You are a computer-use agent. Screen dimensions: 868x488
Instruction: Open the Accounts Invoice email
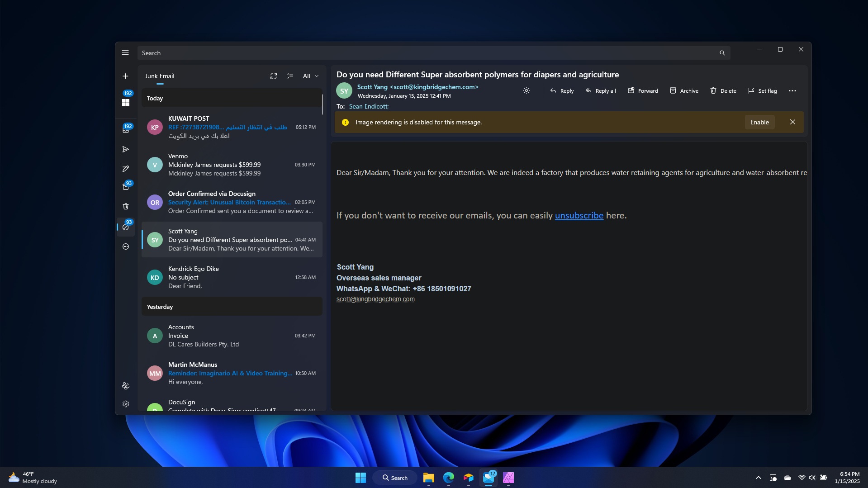pos(232,336)
